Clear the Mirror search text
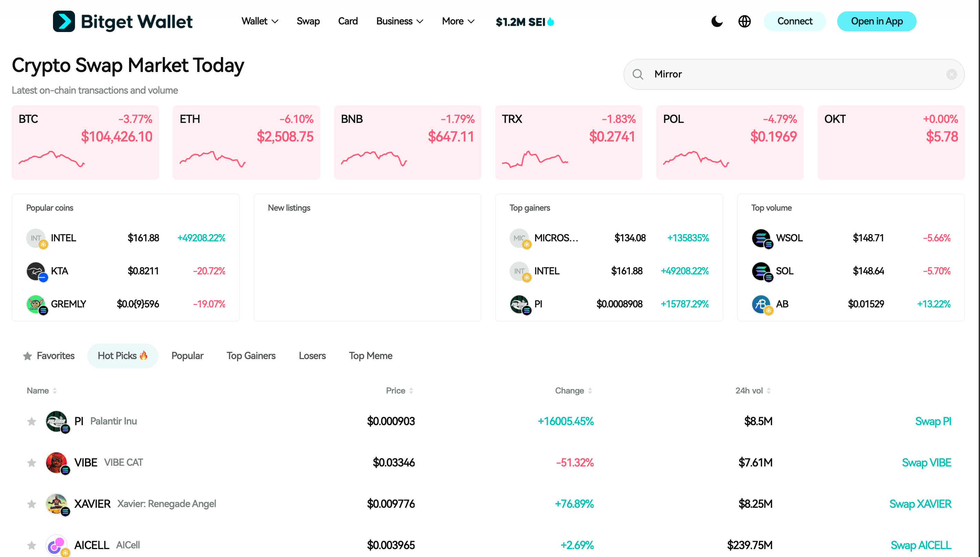The height and width of the screenshot is (557, 980). tap(952, 74)
